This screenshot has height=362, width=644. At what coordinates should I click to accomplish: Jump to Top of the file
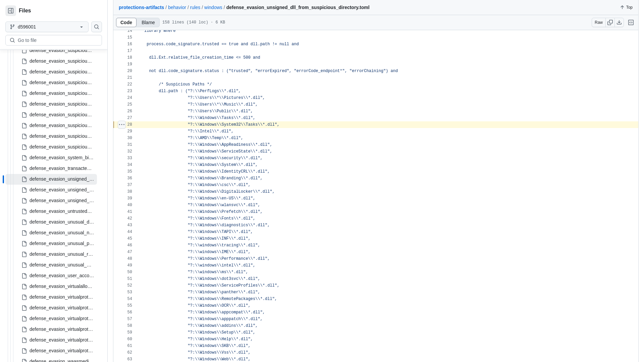click(626, 7)
